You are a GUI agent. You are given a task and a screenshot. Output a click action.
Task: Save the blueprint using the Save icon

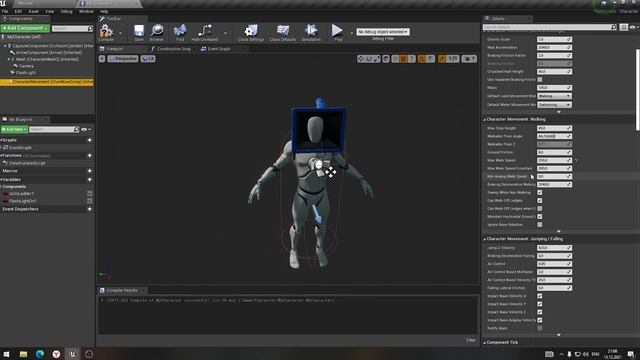click(139, 31)
